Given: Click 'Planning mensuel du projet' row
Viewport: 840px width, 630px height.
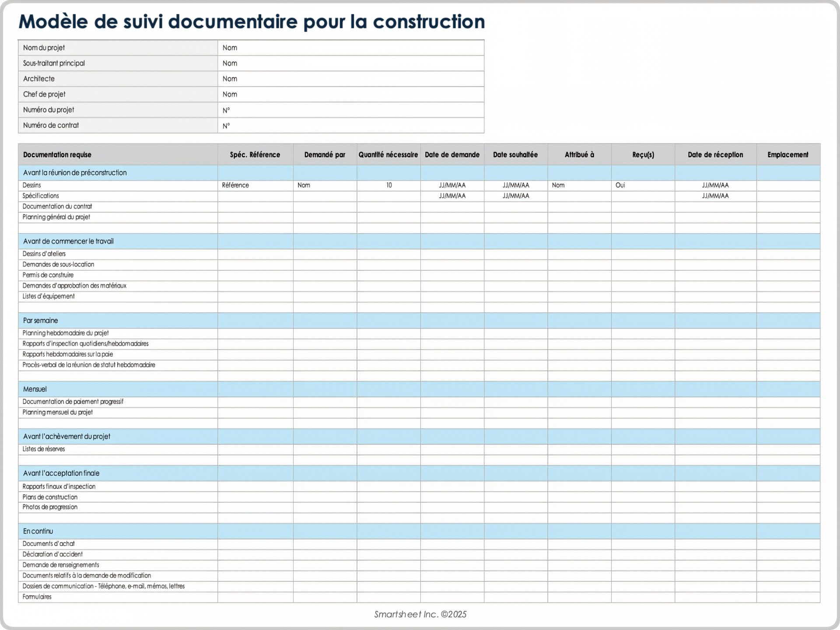Looking at the screenshot, I should [419, 413].
